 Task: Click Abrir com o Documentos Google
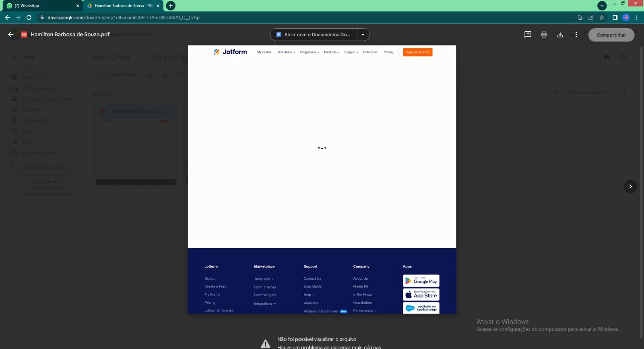coord(314,35)
